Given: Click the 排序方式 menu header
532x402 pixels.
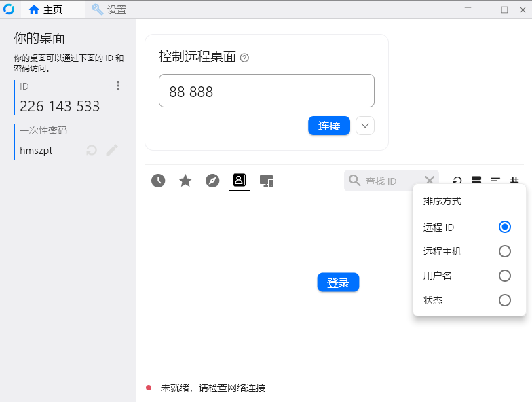Looking at the screenshot, I should pos(442,201).
